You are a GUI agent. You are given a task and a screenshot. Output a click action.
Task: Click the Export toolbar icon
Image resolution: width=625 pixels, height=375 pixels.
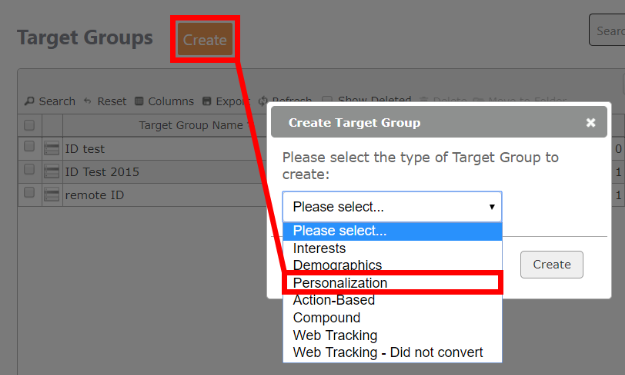pyautogui.click(x=206, y=101)
